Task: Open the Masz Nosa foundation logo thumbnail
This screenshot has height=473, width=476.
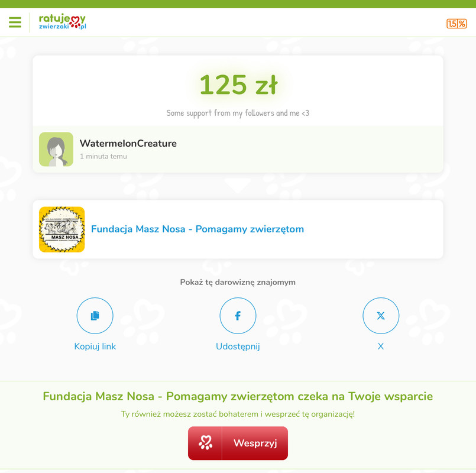Action: pos(61,229)
